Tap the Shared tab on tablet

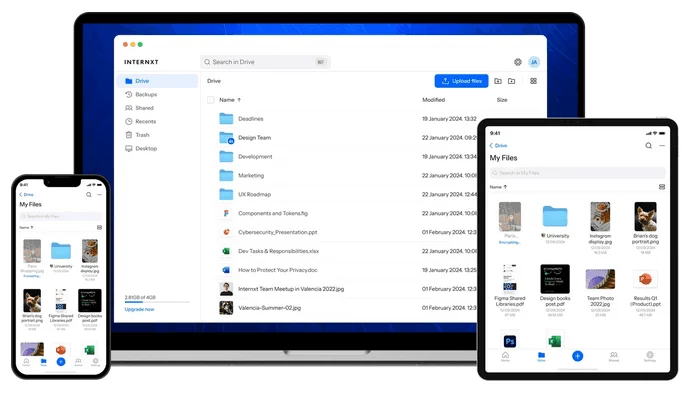click(x=613, y=357)
